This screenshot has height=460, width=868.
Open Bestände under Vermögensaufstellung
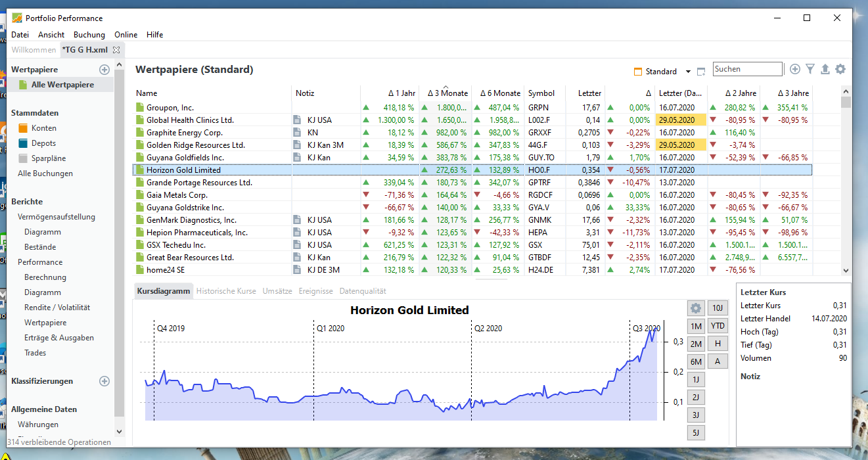[40, 247]
